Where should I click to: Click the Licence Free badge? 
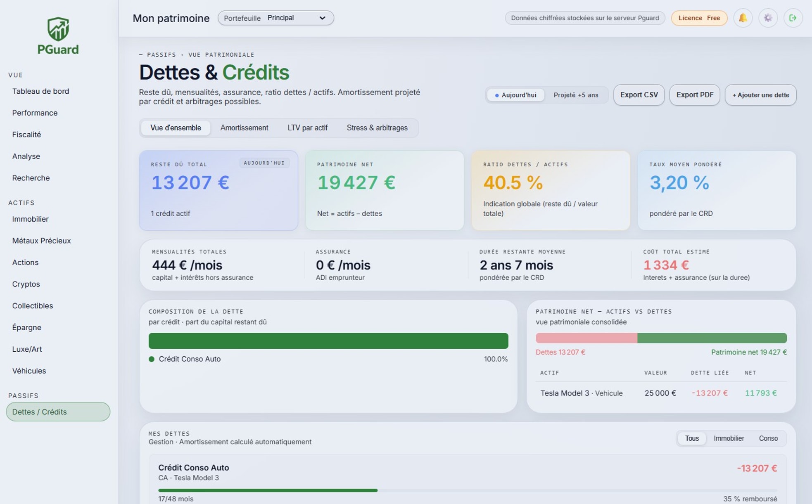pos(699,18)
